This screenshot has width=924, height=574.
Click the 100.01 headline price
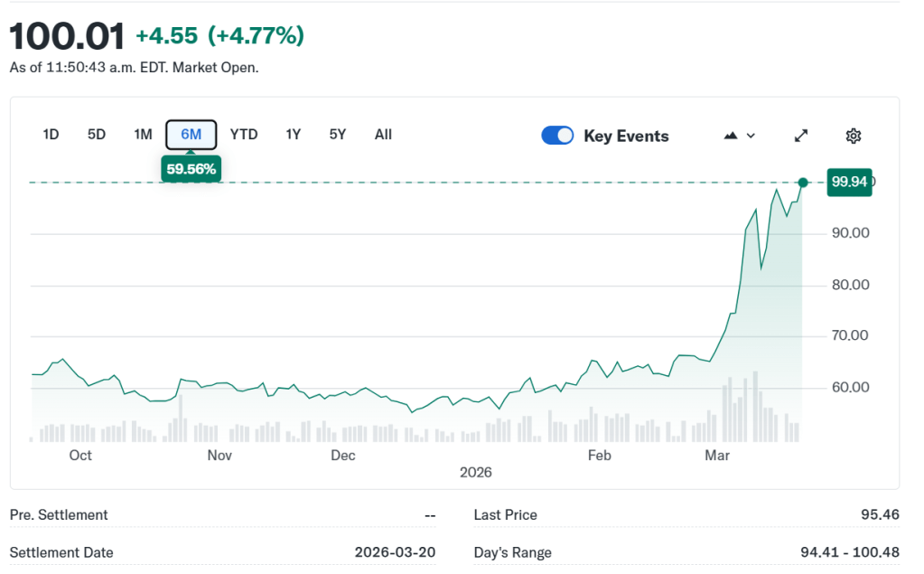[67, 36]
